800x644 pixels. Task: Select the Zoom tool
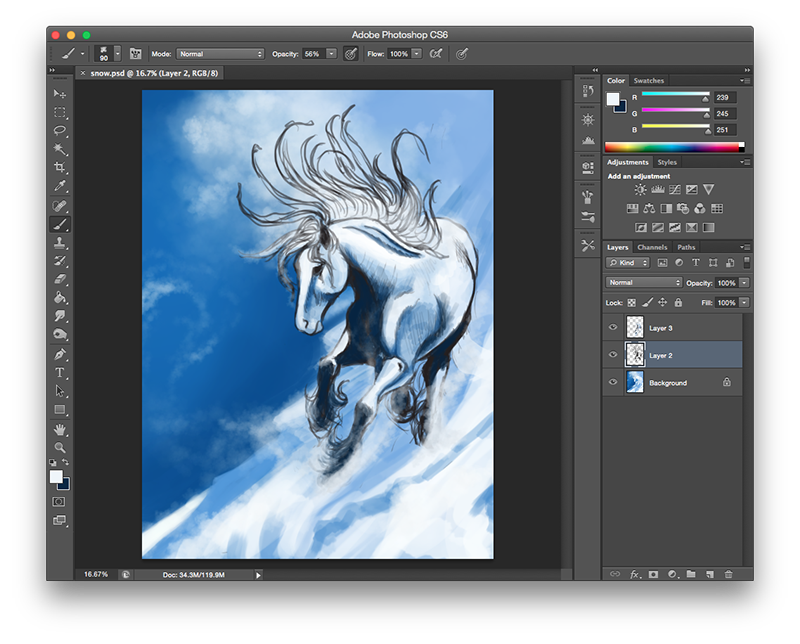[x=60, y=448]
